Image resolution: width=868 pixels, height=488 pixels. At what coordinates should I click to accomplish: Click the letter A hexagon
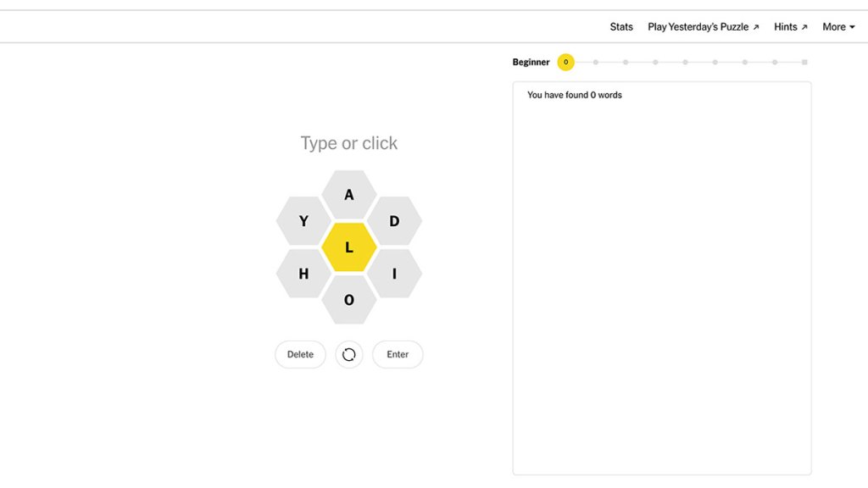coord(348,195)
